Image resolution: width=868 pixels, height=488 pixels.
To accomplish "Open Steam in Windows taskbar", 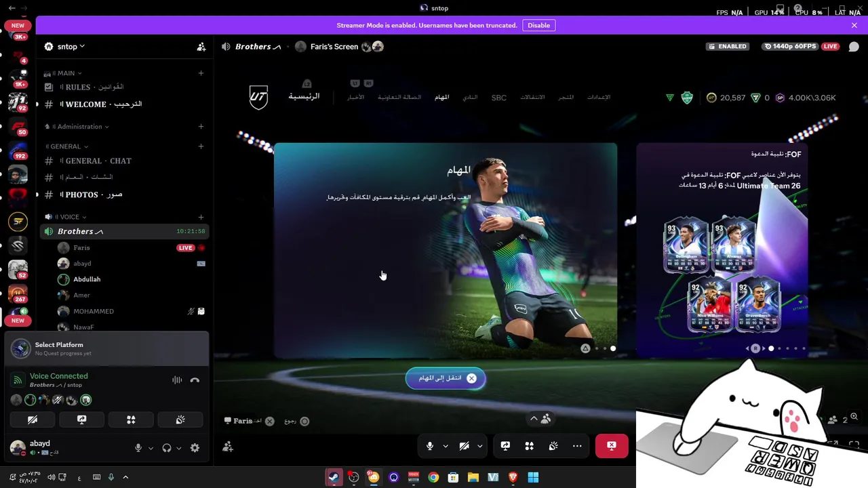I will (x=334, y=477).
